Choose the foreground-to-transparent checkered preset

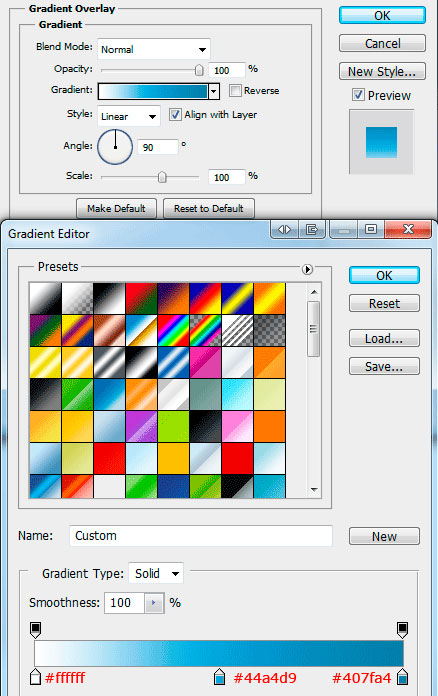click(78, 298)
